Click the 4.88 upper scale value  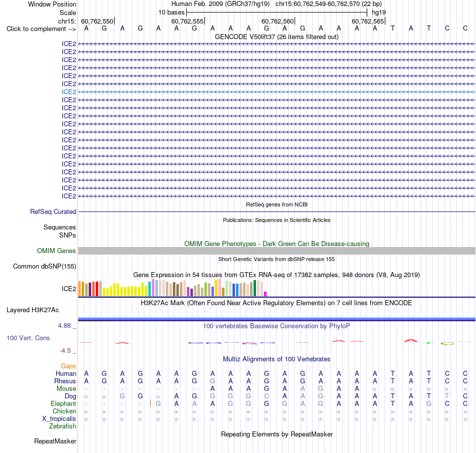[64, 326]
